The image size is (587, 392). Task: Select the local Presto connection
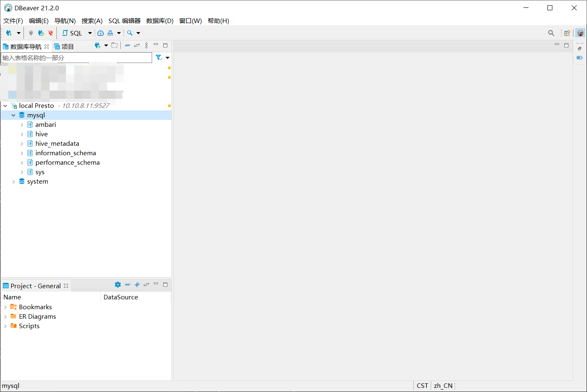36,106
